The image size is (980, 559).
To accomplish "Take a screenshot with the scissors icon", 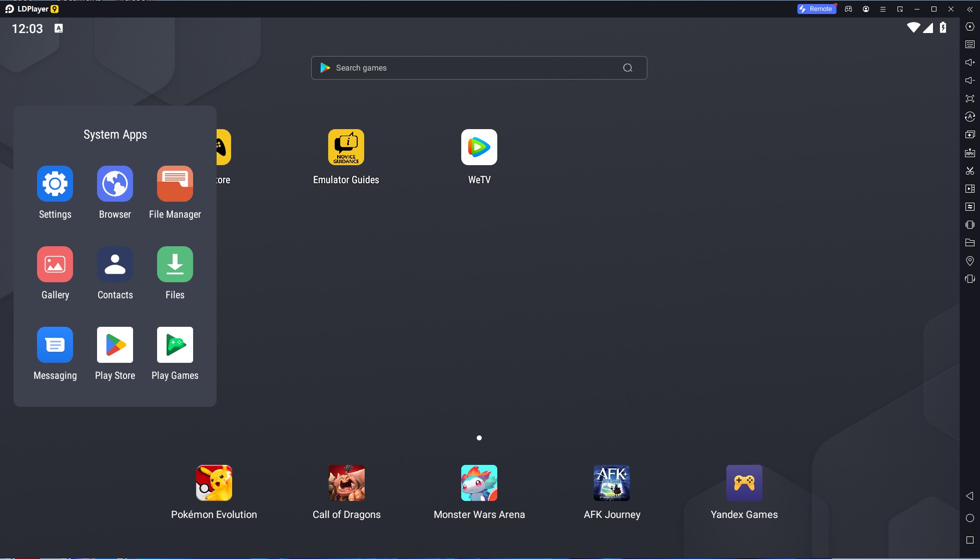I will coord(970,171).
